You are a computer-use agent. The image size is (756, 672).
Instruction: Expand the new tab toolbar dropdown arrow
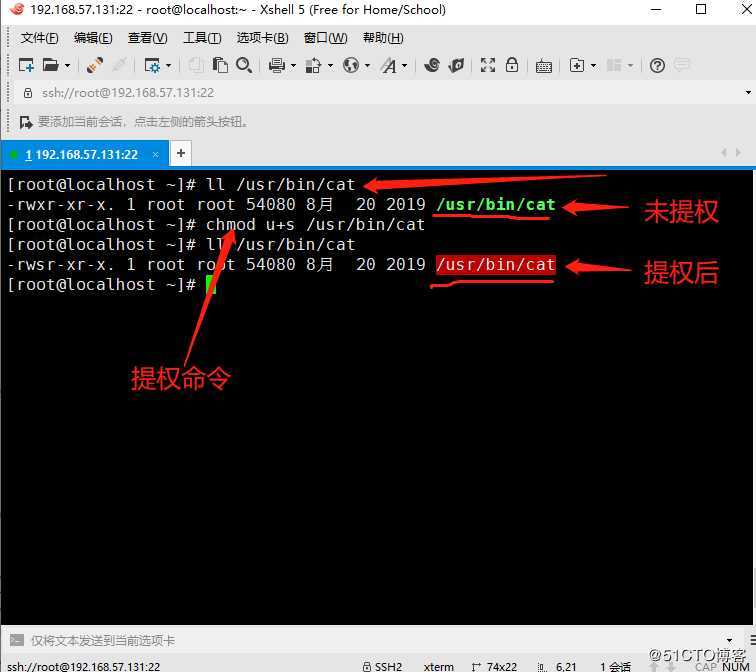coord(593,66)
